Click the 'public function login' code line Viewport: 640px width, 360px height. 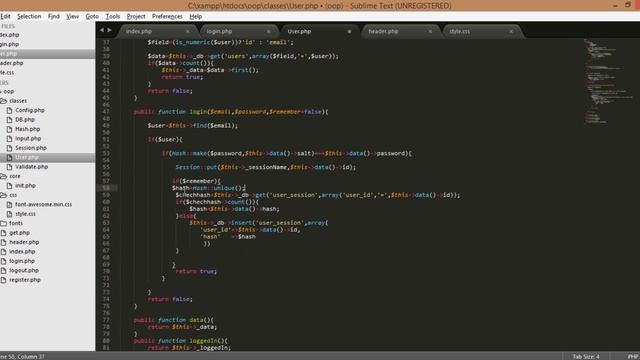point(231,112)
